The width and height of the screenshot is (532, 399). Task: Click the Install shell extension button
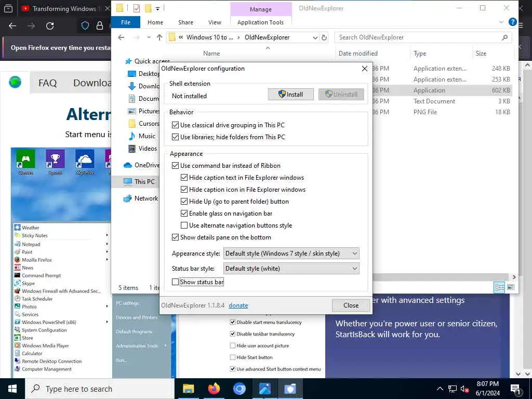coord(290,95)
